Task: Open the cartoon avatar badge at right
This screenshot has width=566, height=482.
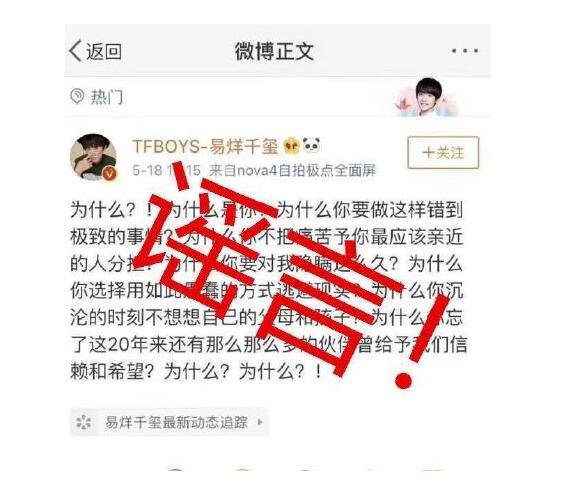Action: (x=426, y=97)
